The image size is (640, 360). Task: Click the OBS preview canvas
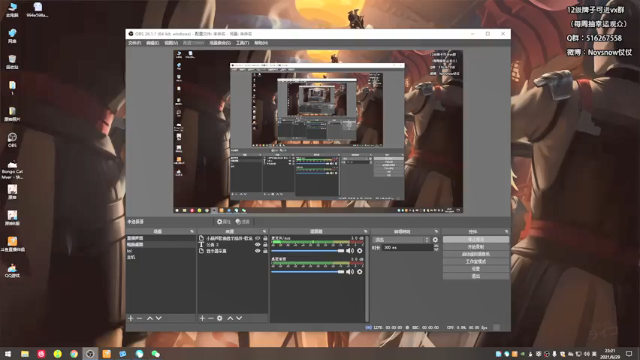(318, 131)
